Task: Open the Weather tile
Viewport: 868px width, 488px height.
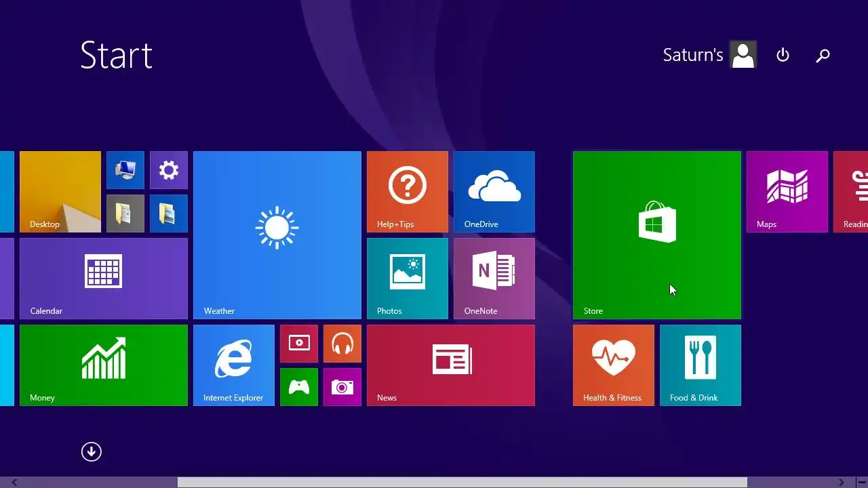Action: 277,235
